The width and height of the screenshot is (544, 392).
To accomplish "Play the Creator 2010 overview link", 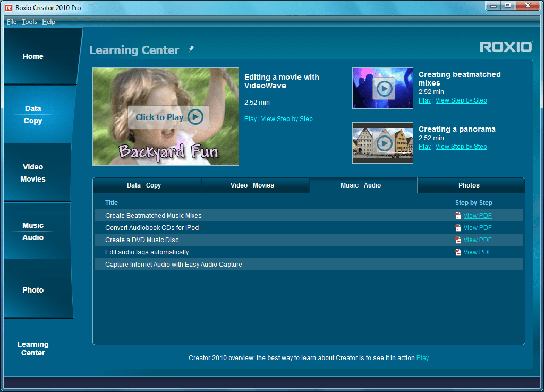I will pyautogui.click(x=422, y=357).
